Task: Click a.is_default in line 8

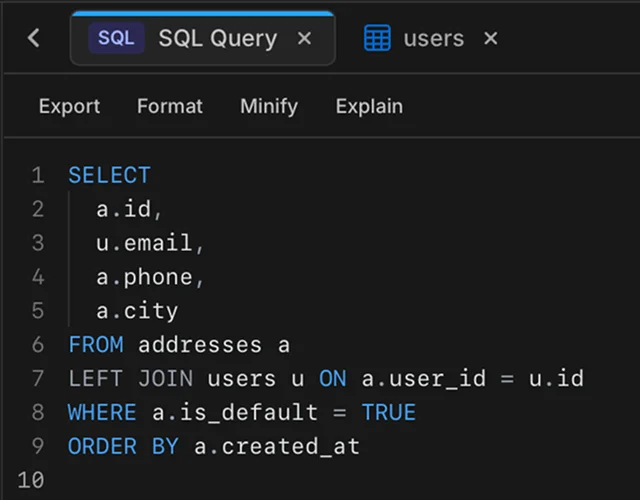Action: (x=235, y=412)
